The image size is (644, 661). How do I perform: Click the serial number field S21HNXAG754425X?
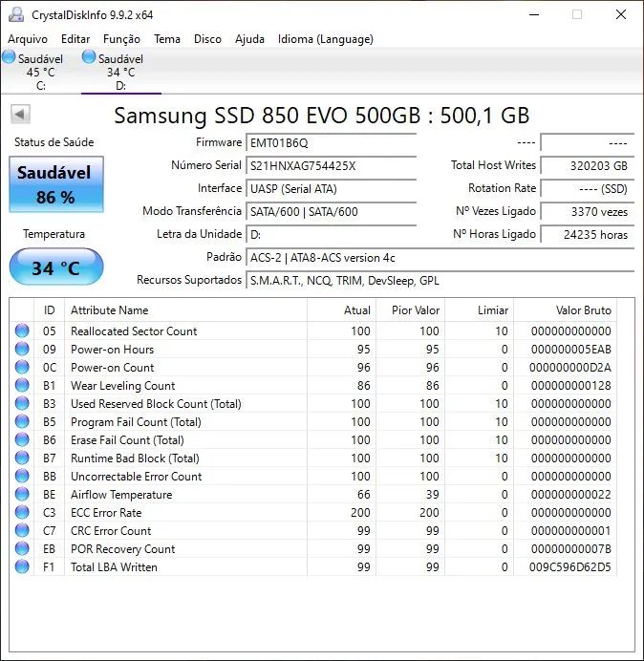pos(332,165)
